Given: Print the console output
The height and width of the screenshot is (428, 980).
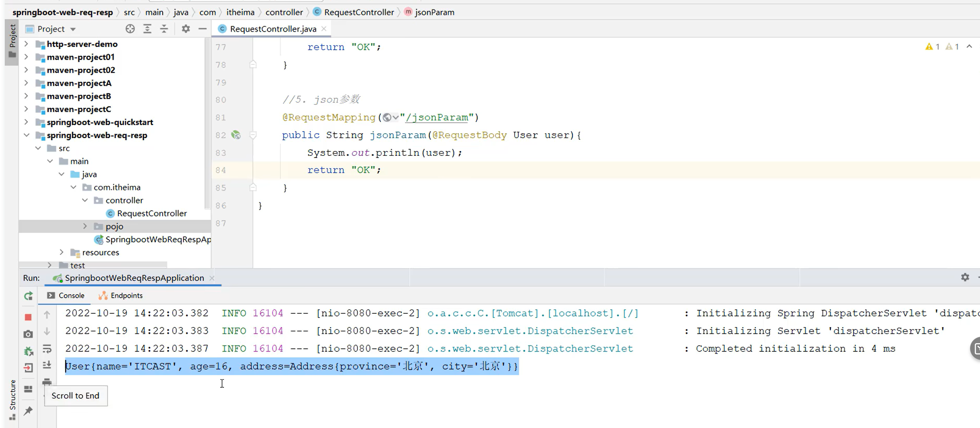Looking at the screenshot, I should coord(47,382).
